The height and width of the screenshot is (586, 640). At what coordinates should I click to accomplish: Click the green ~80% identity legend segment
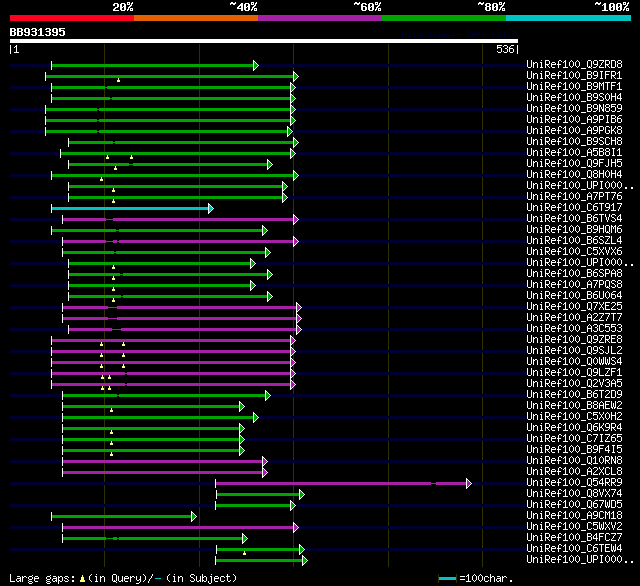click(444, 18)
